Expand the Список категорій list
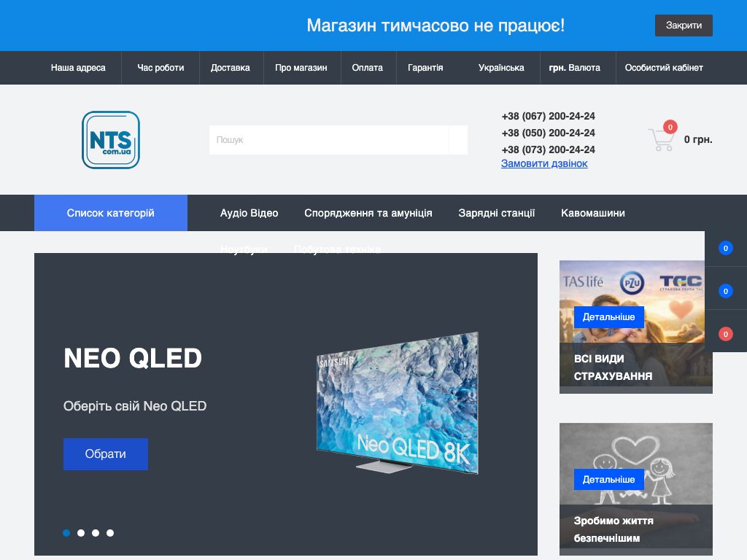This screenshot has width=747, height=560. [111, 213]
